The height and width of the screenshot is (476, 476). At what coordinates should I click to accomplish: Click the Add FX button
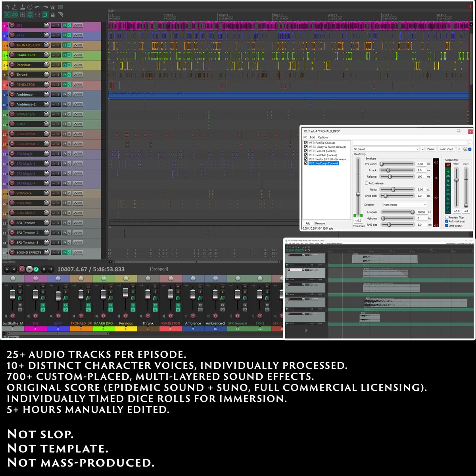click(x=308, y=223)
